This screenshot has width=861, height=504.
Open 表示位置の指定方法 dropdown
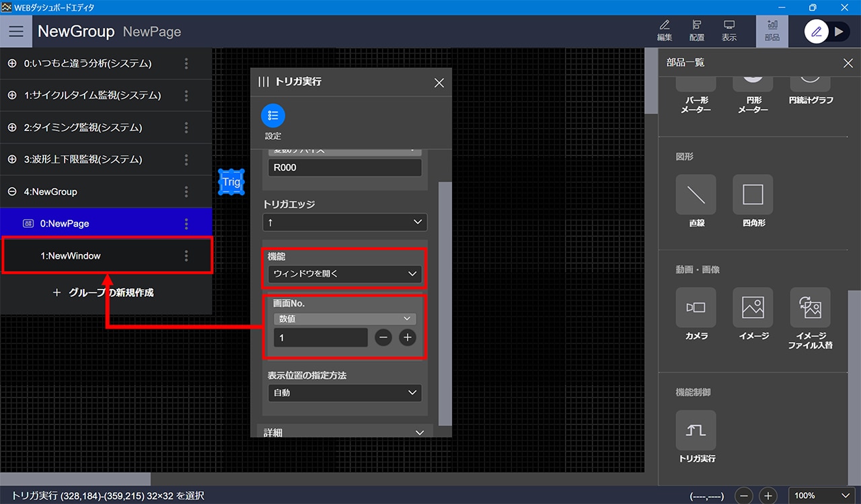[344, 392]
